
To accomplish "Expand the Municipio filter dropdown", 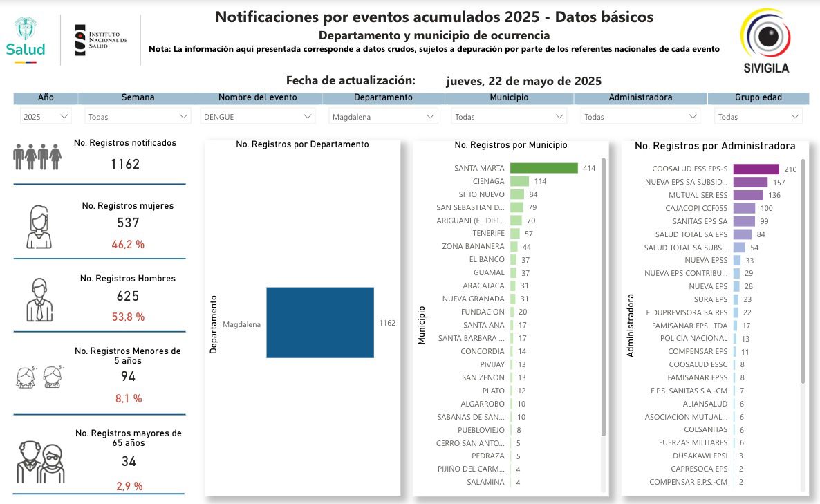I will pos(508,117).
